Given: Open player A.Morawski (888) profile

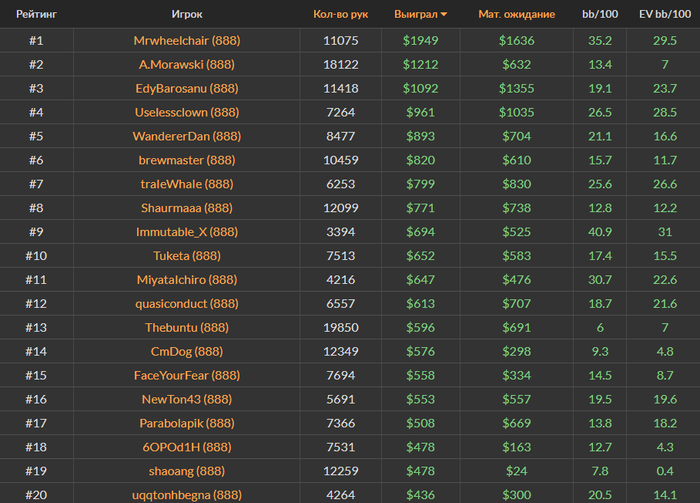Looking at the screenshot, I should [x=187, y=65].
